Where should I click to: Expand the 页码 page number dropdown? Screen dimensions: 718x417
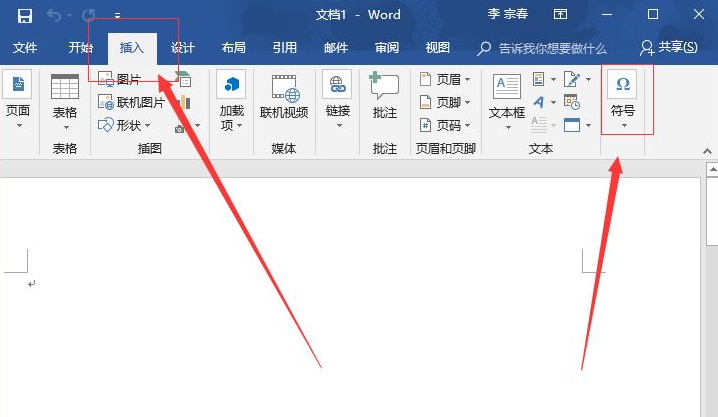coord(445,125)
